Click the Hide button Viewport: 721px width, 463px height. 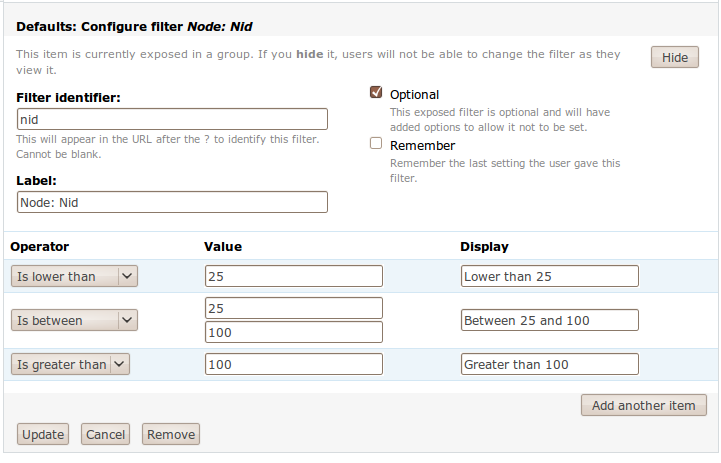tap(675, 57)
